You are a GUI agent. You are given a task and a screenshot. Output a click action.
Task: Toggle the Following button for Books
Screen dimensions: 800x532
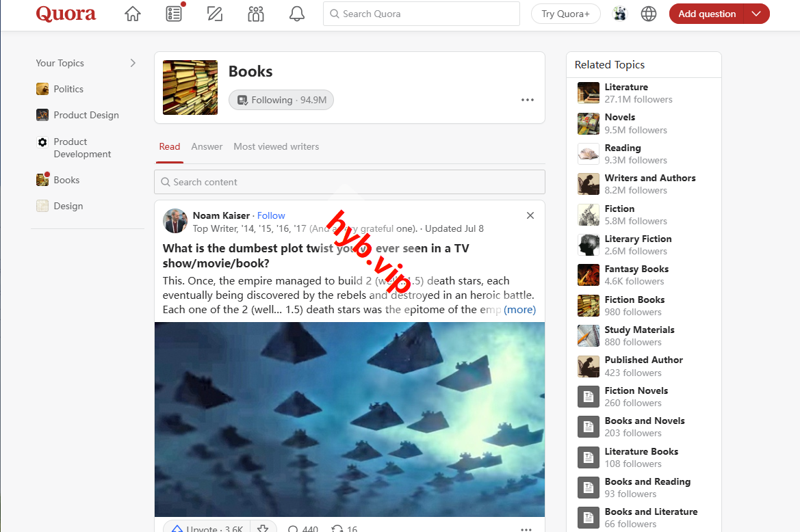(281, 100)
